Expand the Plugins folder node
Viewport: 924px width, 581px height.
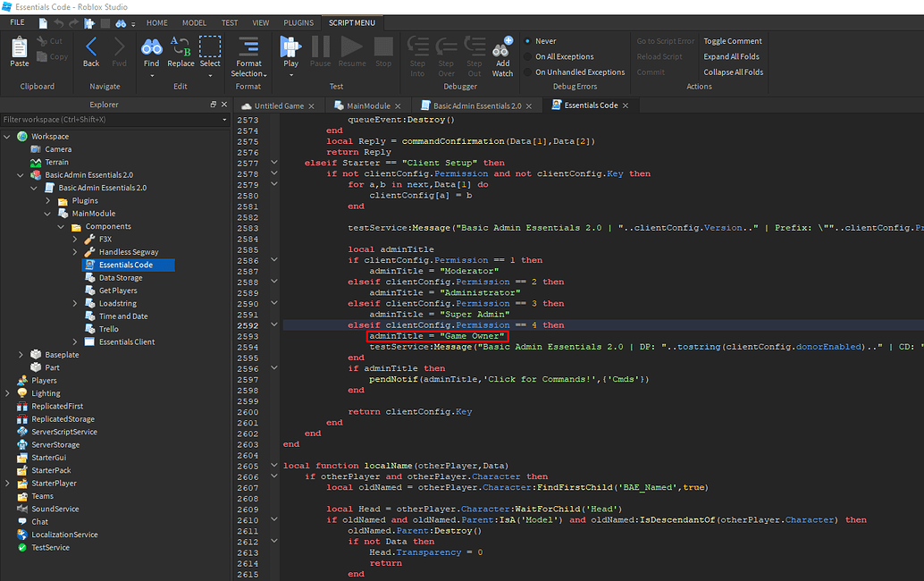47,201
